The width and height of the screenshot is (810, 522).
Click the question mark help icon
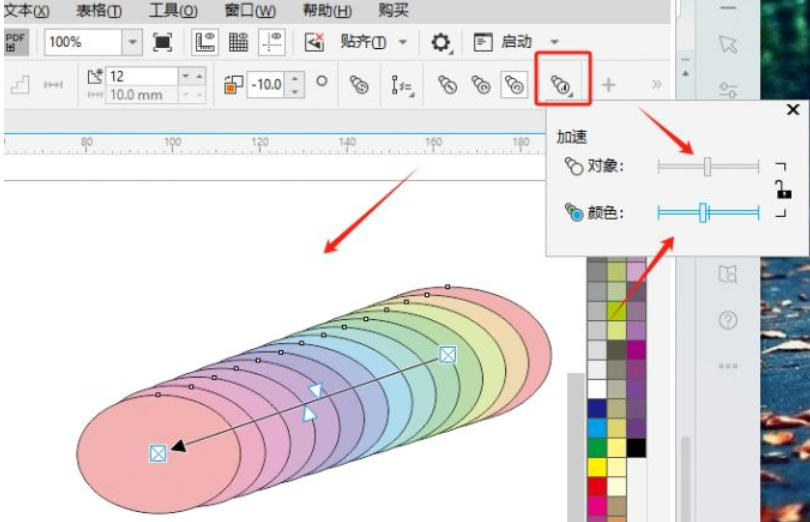pyautogui.click(x=728, y=320)
